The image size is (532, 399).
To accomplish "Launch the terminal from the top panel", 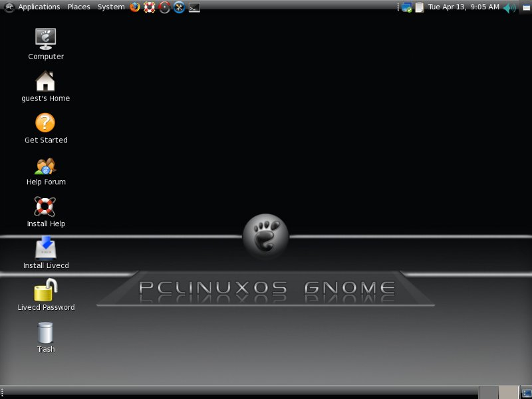I will coord(194,7).
